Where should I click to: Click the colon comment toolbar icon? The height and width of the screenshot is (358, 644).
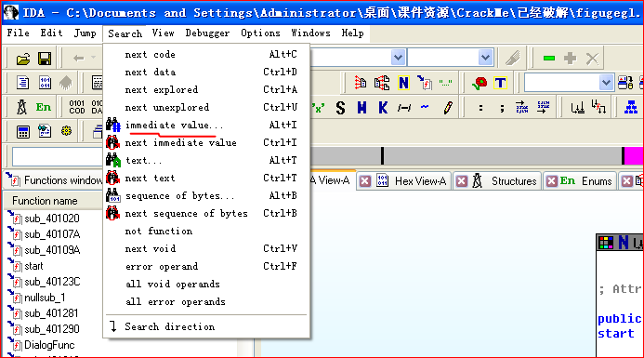[480, 108]
